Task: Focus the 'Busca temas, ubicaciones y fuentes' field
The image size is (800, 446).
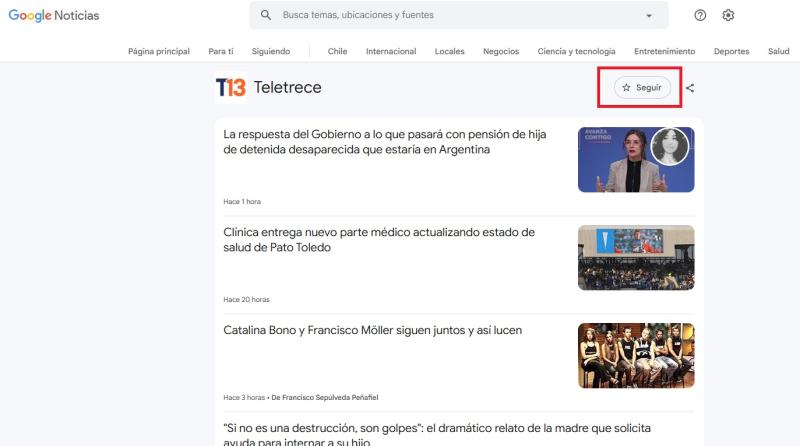Action: (459, 15)
